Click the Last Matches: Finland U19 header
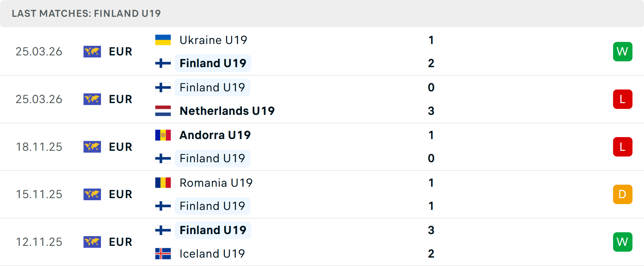644x266 pixels. 86,13
